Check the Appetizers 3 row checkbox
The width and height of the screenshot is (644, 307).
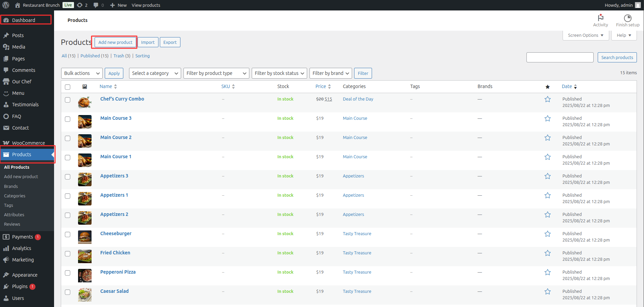(68, 177)
